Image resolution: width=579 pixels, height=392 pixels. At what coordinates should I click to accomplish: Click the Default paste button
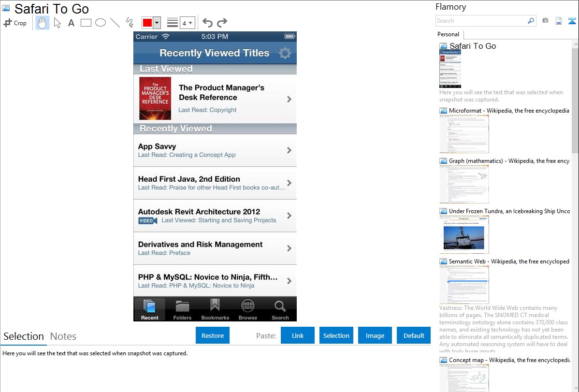coord(414,335)
